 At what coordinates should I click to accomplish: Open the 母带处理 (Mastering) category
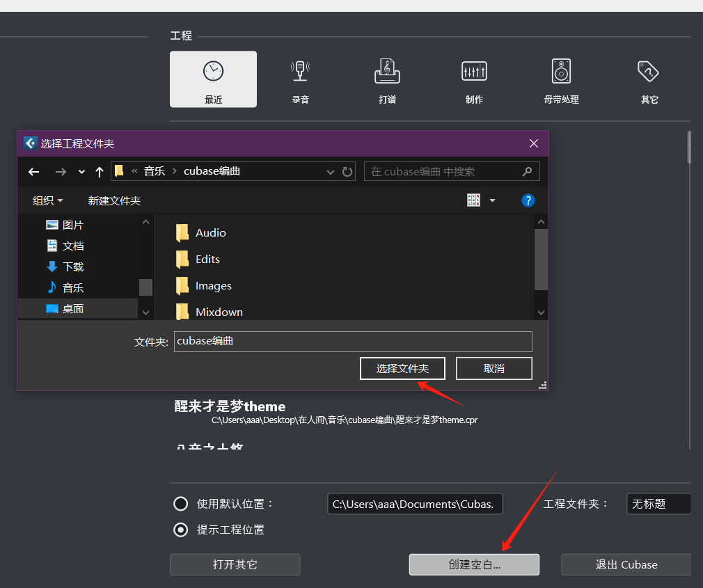click(x=561, y=78)
